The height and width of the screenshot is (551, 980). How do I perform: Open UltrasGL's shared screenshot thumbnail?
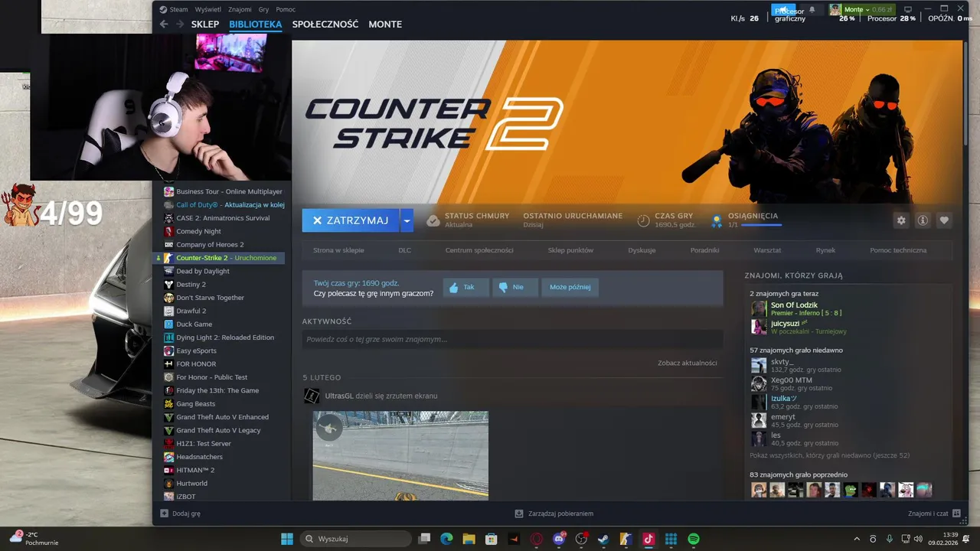(400, 455)
